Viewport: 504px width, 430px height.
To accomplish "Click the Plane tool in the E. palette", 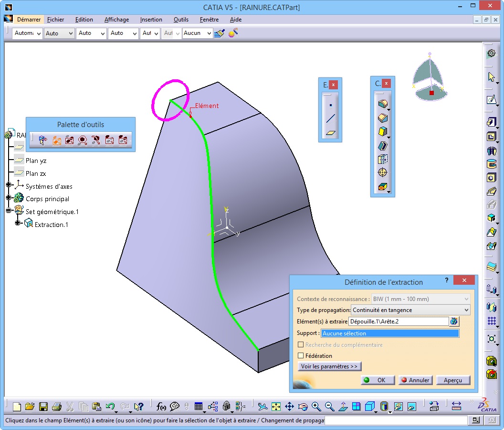I will pos(331,133).
